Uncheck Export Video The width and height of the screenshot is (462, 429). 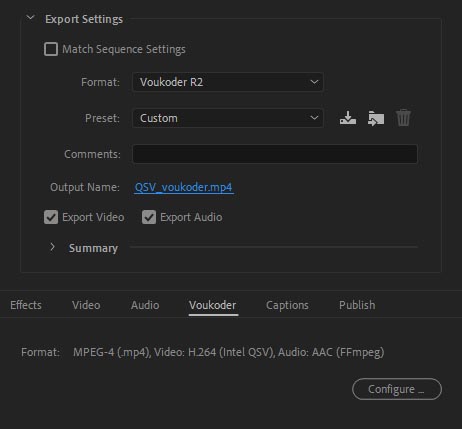(51, 217)
